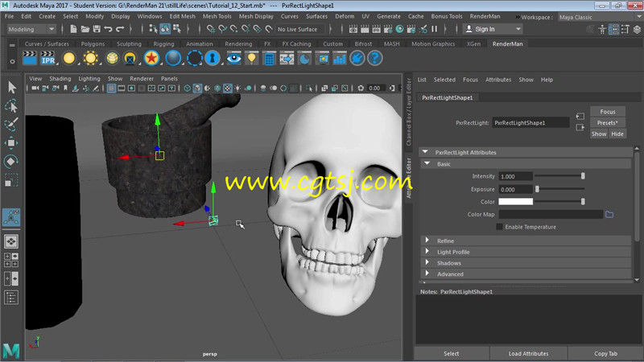644x362 pixels.
Task: Select the Move tool in toolbox
Action: coord(11,143)
